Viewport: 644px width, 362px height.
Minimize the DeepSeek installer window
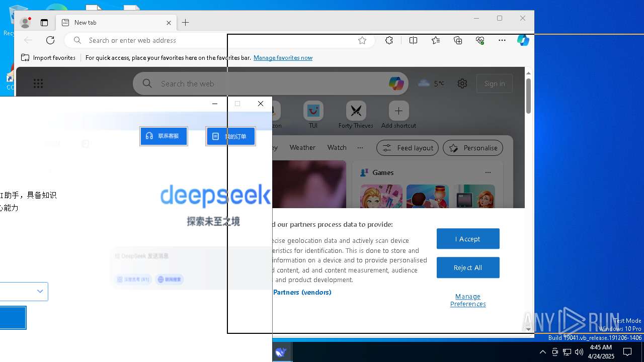[215, 104]
